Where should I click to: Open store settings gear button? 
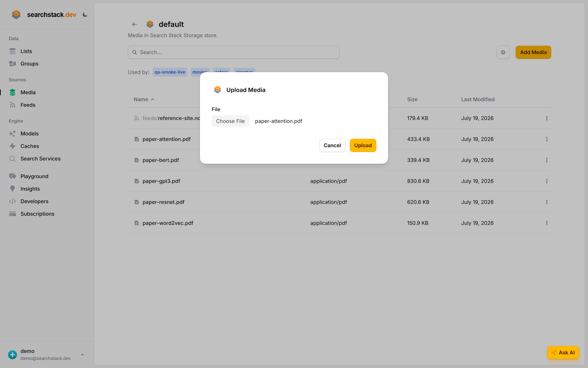tap(503, 52)
